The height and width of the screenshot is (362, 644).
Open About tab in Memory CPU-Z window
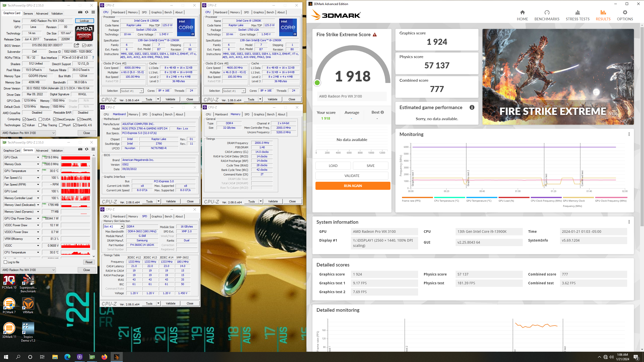coord(281,114)
